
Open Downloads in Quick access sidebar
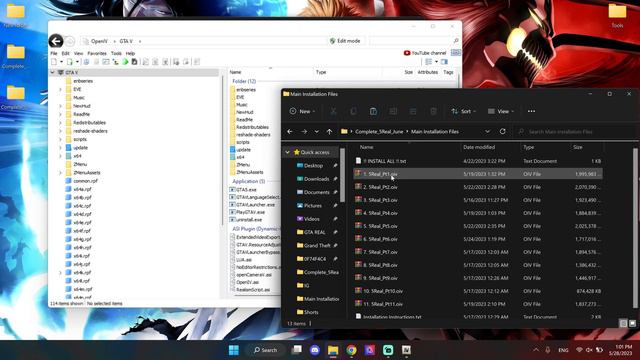click(x=316, y=179)
